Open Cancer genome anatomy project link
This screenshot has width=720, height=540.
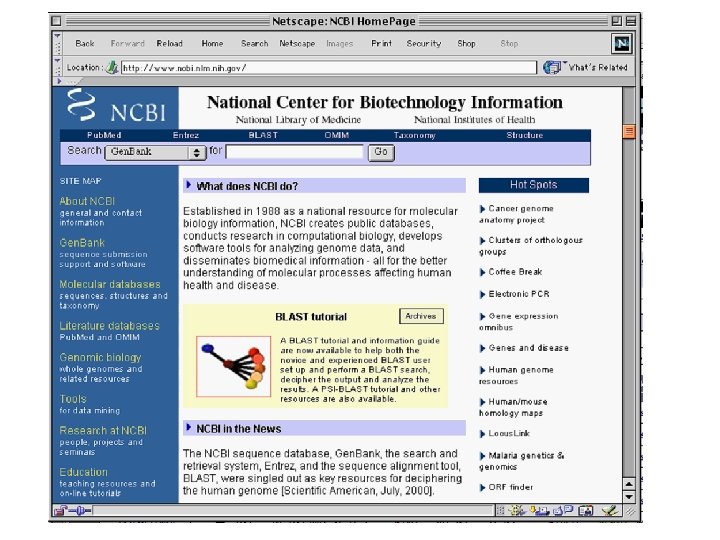click(517, 214)
